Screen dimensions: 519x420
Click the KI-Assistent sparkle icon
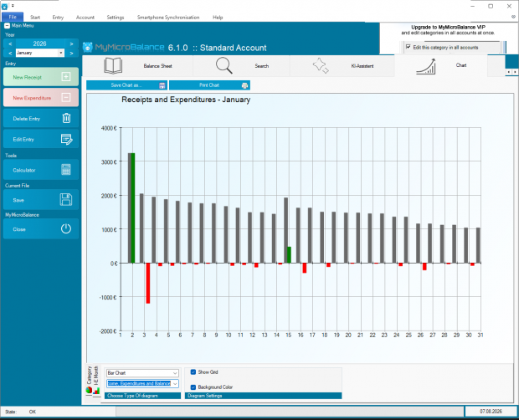pyautogui.click(x=321, y=65)
